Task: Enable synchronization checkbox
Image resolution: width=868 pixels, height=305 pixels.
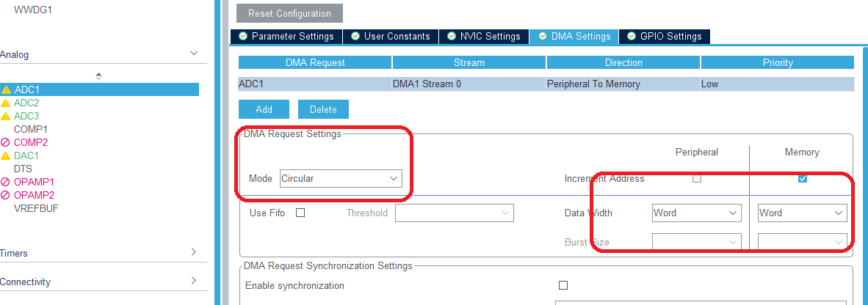Action: point(563,286)
